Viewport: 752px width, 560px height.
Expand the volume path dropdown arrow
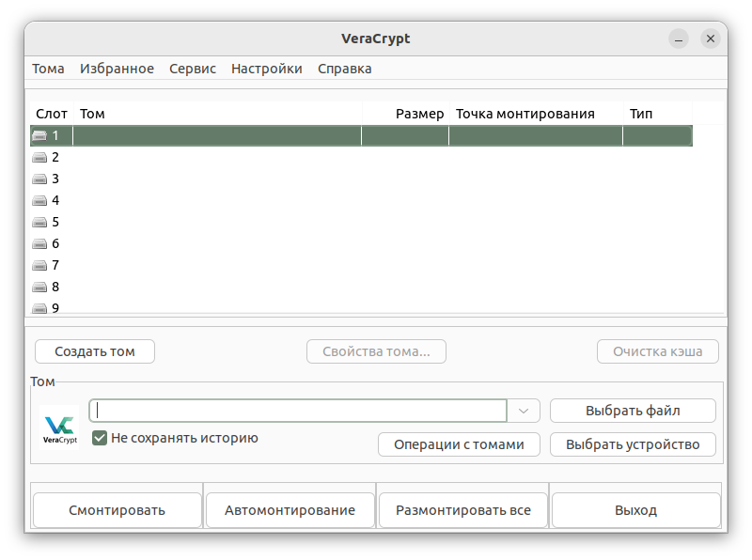point(524,411)
